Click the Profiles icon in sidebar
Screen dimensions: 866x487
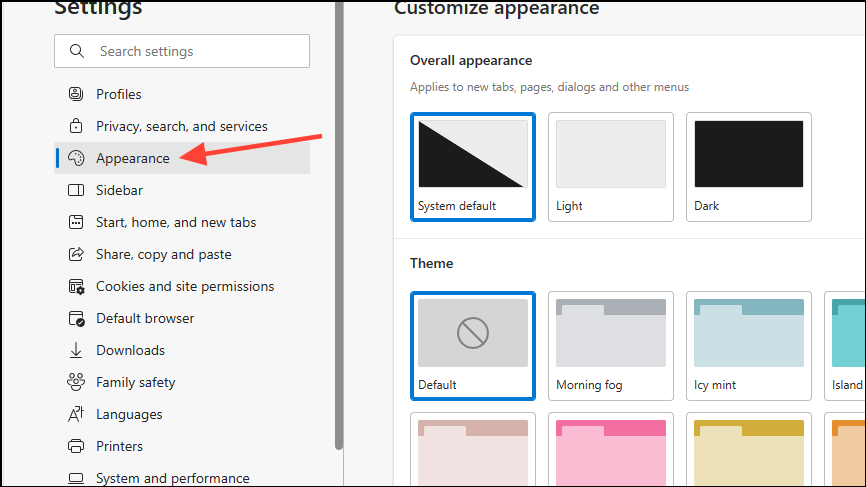point(76,94)
